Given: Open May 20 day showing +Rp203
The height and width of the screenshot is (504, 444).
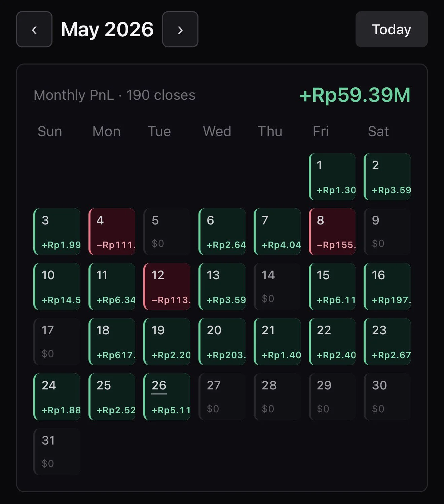Looking at the screenshot, I should tap(222, 342).
